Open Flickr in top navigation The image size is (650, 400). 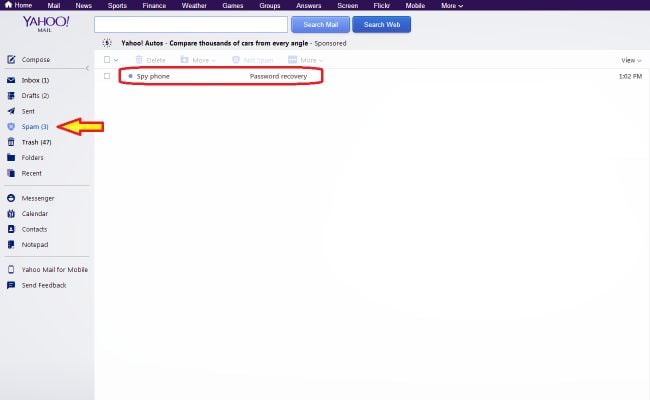coord(381,5)
